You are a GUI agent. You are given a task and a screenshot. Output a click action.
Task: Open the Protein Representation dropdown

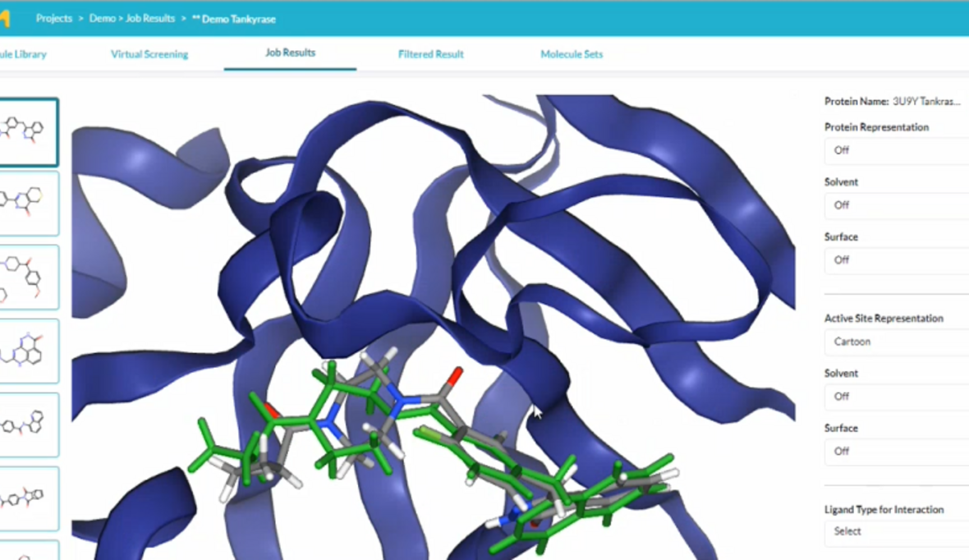pos(897,150)
